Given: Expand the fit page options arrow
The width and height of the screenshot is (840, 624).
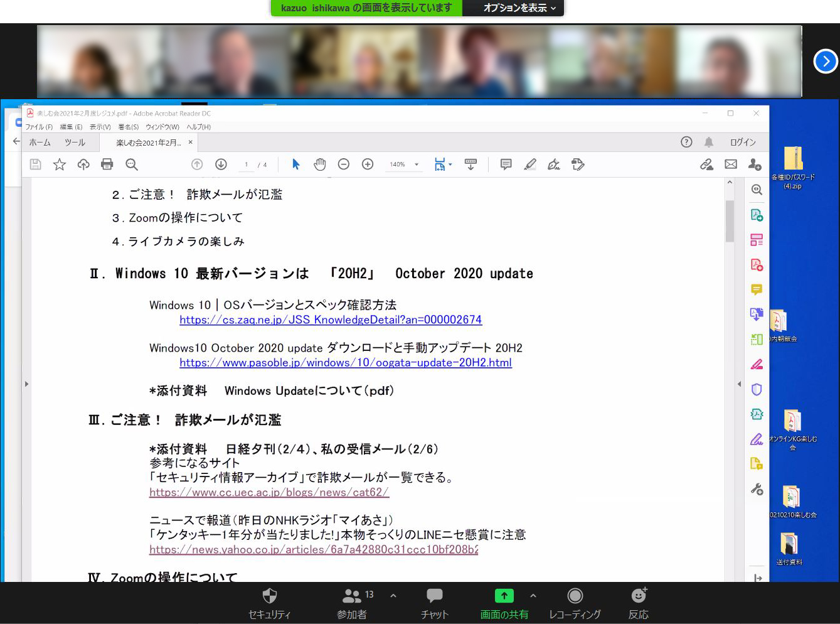Looking at the screenshot, I should click(450, 164).
